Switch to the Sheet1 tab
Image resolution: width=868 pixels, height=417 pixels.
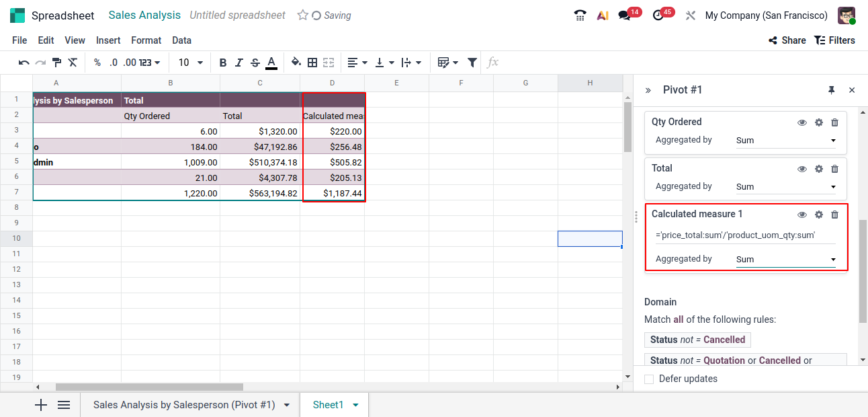tap(328, 405)
